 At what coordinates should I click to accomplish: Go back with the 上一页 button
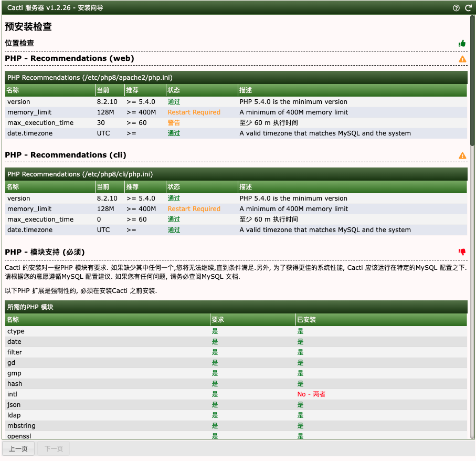(18, 448)
